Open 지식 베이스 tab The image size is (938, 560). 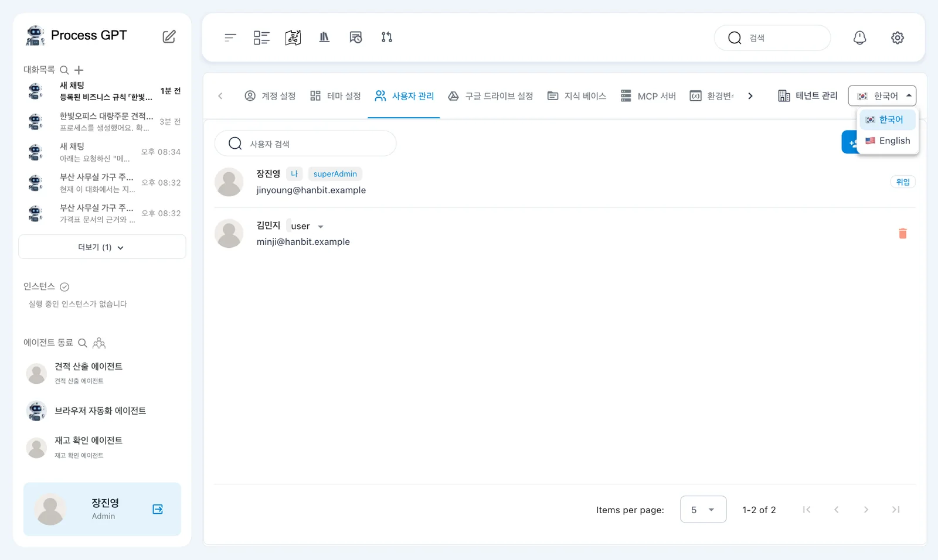tap(577, 96)
